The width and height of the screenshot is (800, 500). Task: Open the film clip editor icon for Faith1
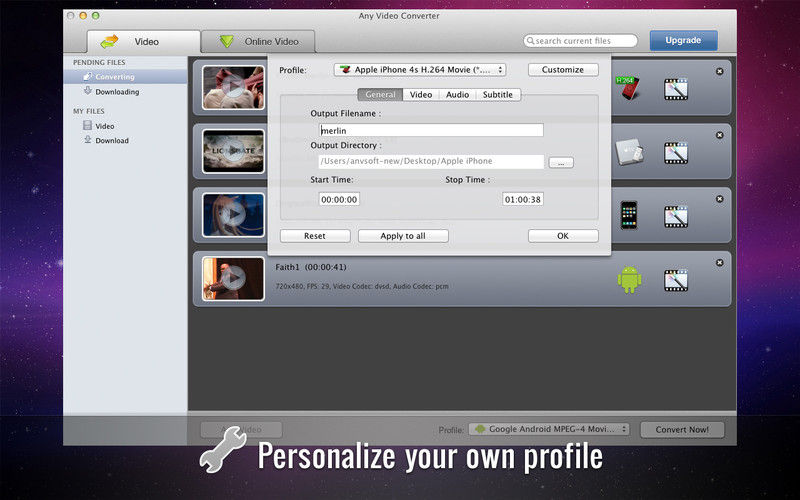tap(677, 279)
